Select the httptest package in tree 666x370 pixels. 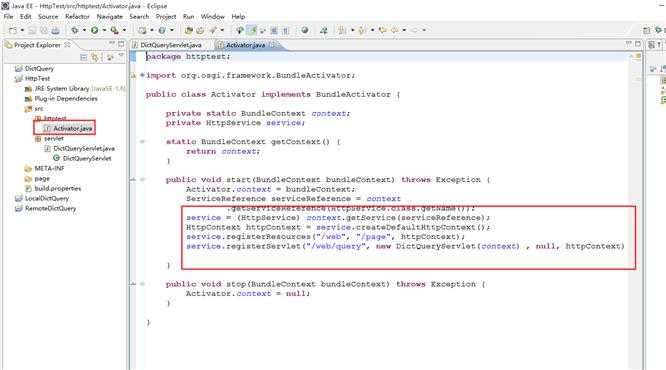[x=55, y=118]
